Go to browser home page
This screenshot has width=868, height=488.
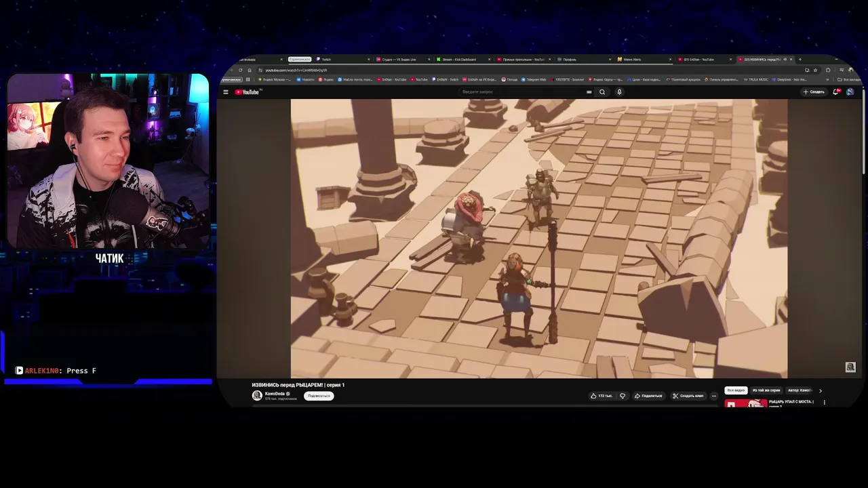(x=250, y=70)
